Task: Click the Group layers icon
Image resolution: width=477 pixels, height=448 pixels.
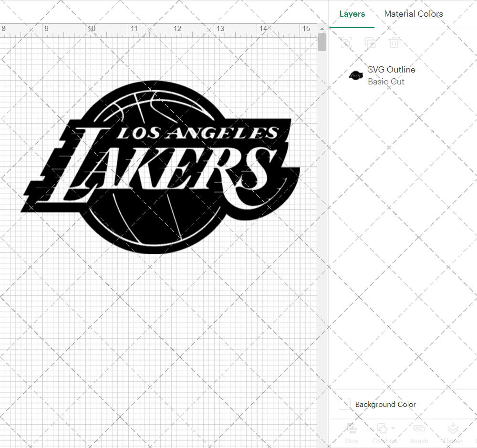Action: tap(346, 42)
